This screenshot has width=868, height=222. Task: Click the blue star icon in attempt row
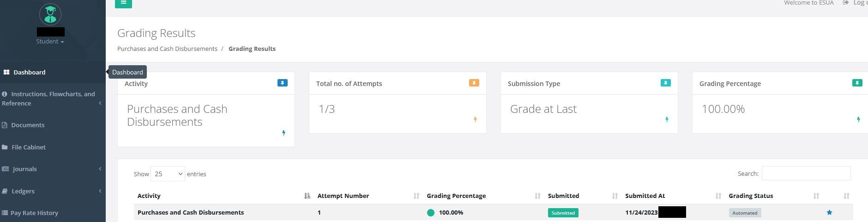(x=829, y=213)
